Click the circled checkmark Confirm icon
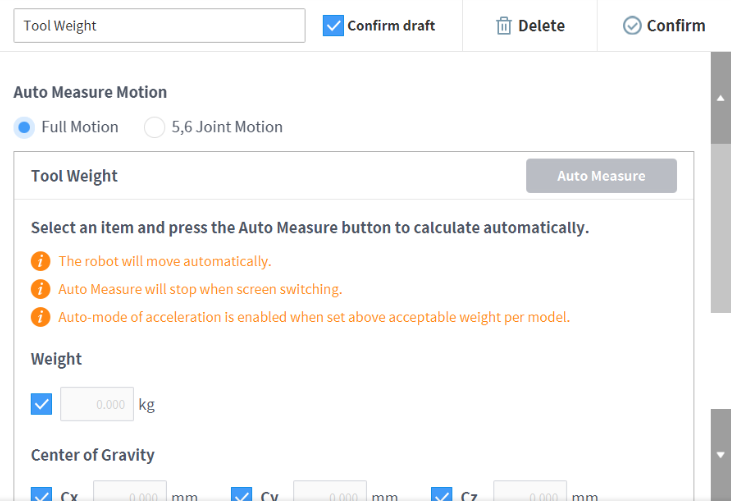Screen dimensions: 731x504 point(632,26)
